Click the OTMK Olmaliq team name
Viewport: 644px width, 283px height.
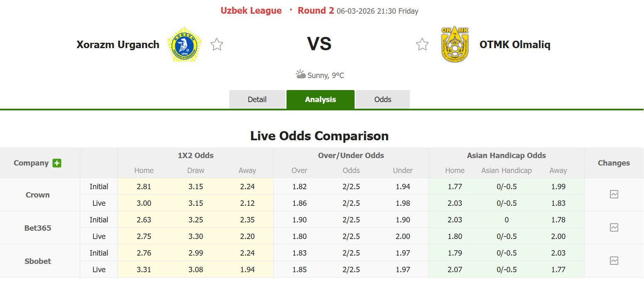click(515, 44)
